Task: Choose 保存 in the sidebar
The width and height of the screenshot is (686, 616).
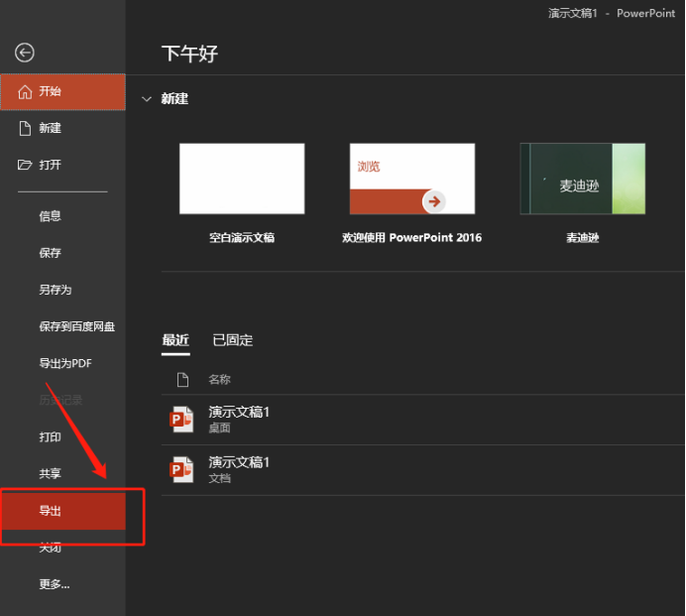Action: tap(50, 253)
